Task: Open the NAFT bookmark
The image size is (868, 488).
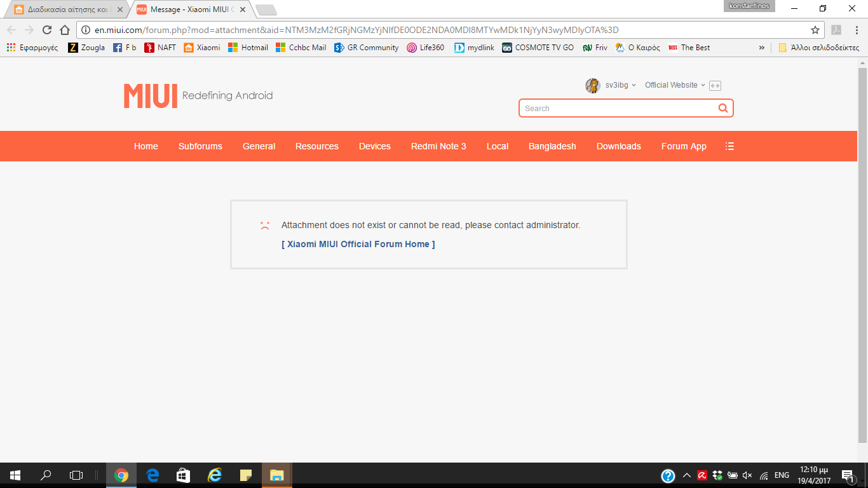Action: click(160, 48)
